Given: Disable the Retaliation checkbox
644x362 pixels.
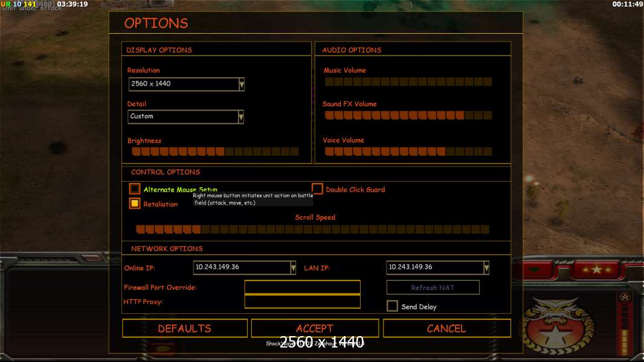Looking at the screenshot, I should coord(134,203).
